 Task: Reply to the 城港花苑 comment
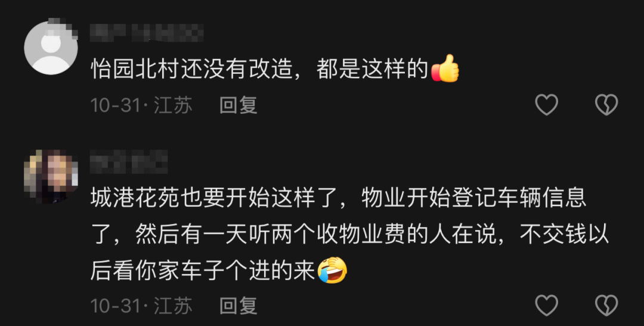tap(238, 306)
